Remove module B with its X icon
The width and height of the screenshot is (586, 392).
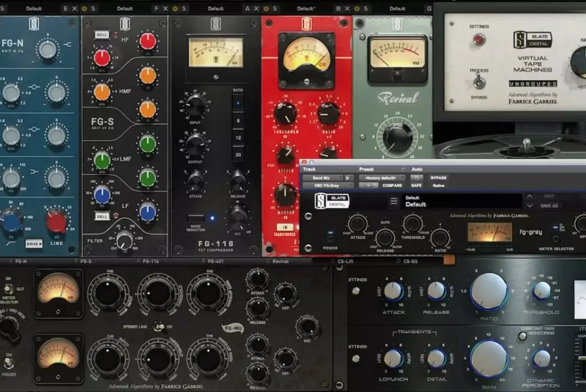click(x=348, y=8)
